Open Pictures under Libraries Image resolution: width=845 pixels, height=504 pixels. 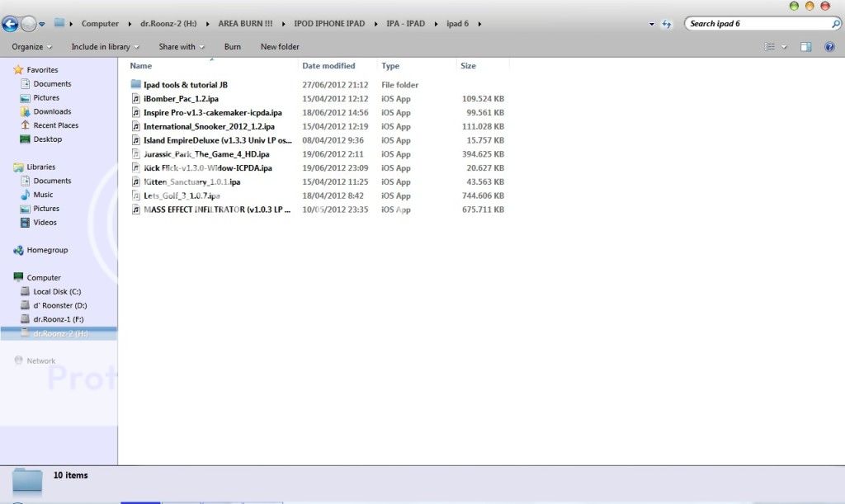[46, 209]
